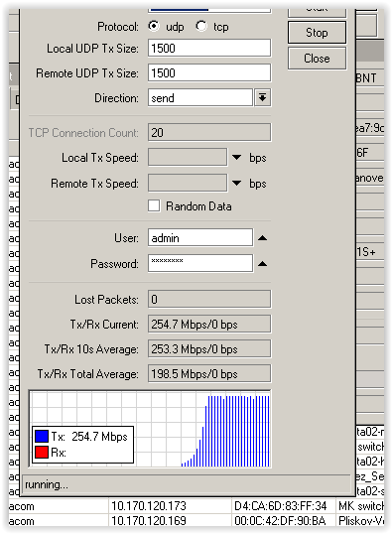Viewport: 392px width, 534px height.
Task: Click the Tx: 254.7 Mbps legend text
Action: 89,437
